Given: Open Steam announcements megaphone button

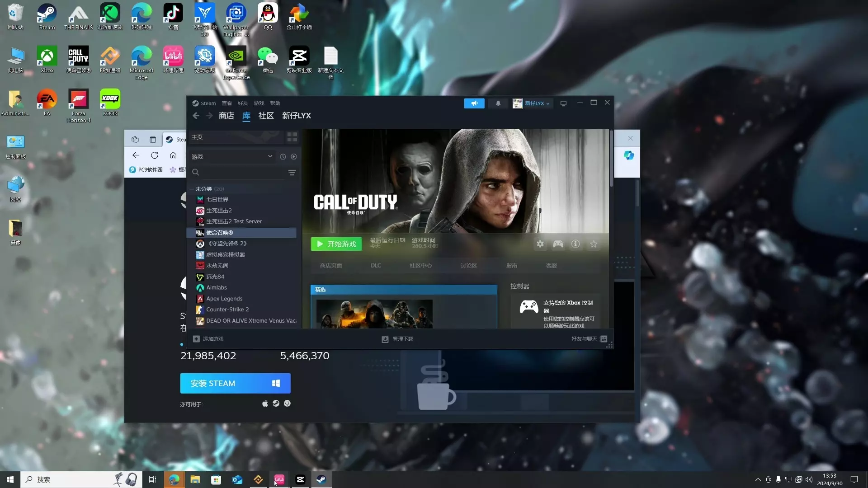Looking at the screenshot, I should (x=474, y=103).
